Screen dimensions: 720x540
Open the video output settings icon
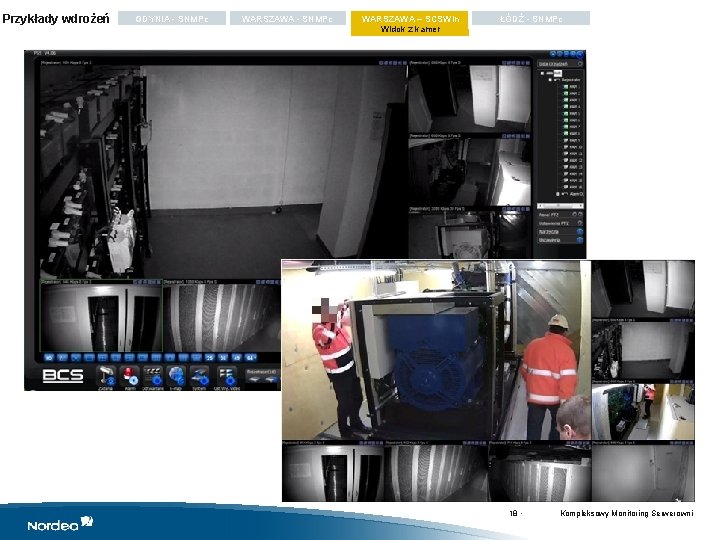tap(227, 376)
